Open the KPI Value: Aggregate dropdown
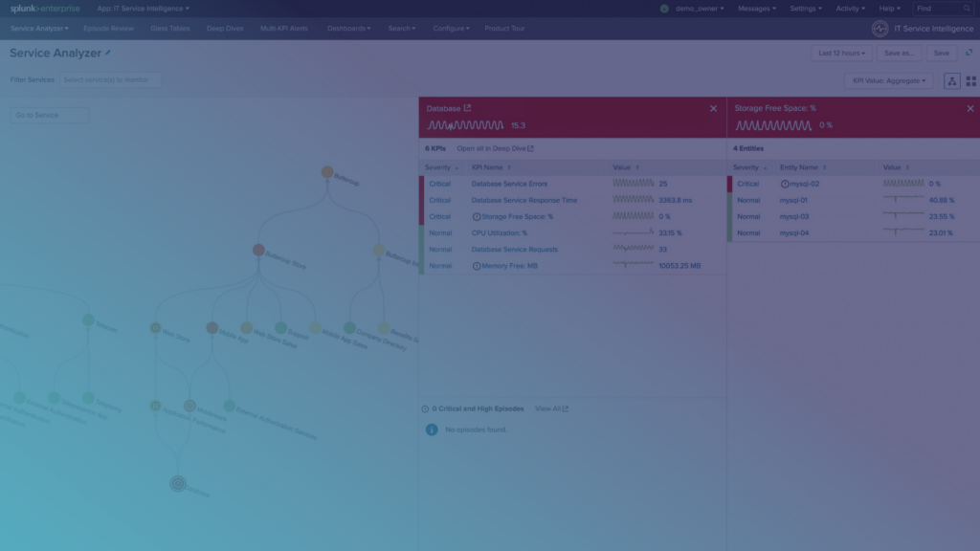980x551 pixels. coord(889,80)
